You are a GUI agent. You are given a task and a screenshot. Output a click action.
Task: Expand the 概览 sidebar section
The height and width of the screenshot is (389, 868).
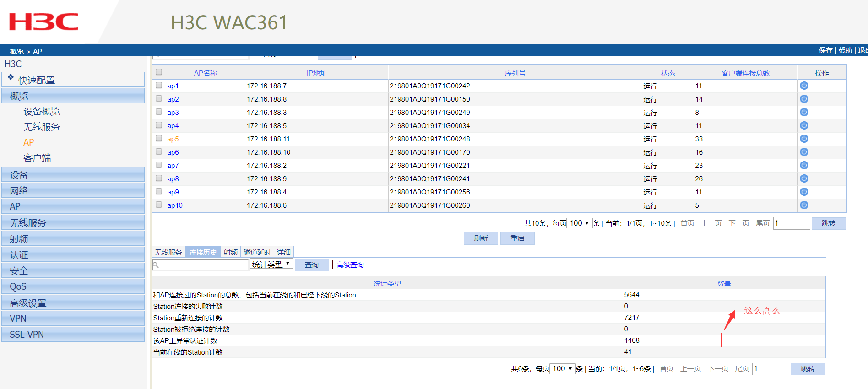pos(73,96)
